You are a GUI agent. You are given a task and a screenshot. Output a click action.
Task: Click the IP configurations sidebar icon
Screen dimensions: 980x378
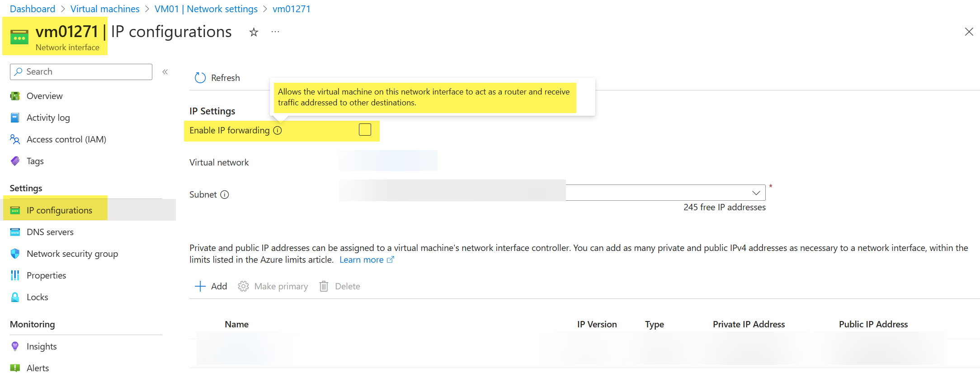click(x=15, y=210)
